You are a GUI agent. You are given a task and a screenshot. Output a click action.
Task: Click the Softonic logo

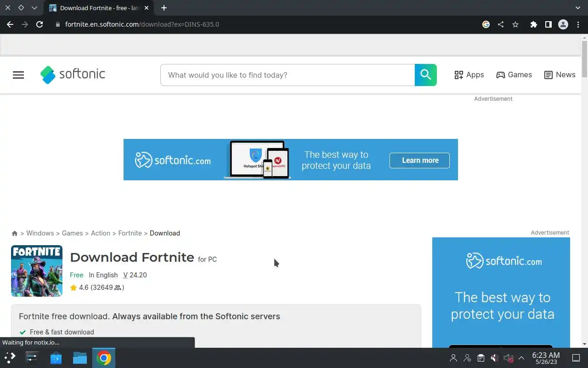[x=73, y=75]
